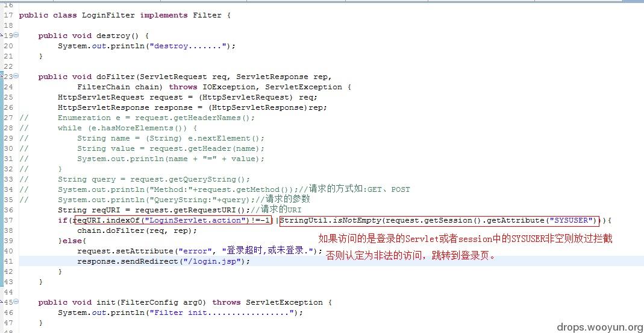Image resolution: width=644 pixels, height=333 pixels.
Task: Click line number 41 in the gutter
Action: click(x=8, y=261)
